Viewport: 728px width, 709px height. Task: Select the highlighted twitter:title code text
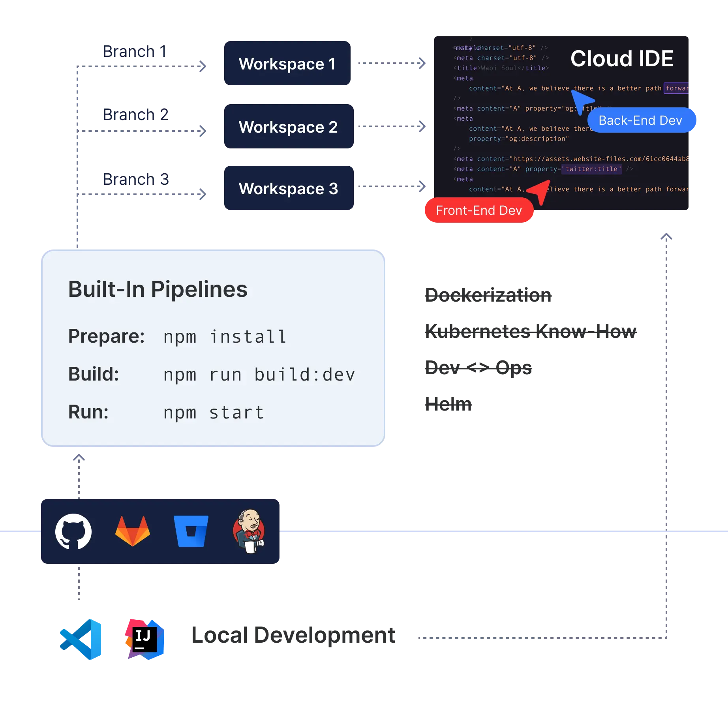(x=591, y=169)
